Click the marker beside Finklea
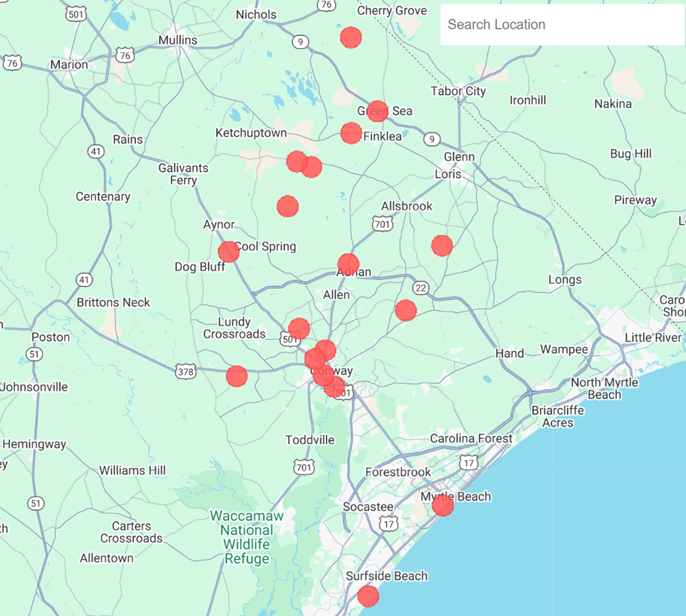This screenshot has height=616, width=686. pos(351,134)
